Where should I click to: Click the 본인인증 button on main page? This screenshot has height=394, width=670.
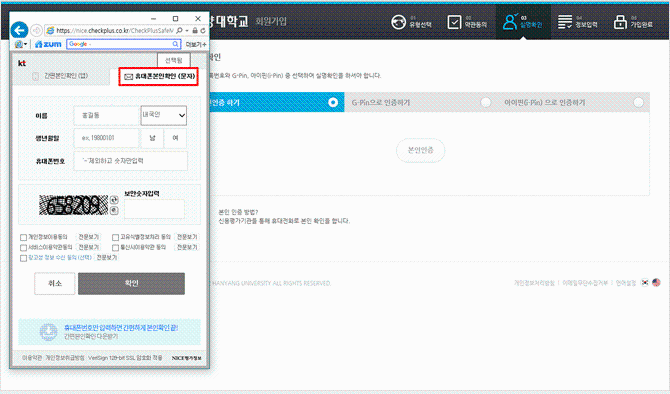point(420,150)
